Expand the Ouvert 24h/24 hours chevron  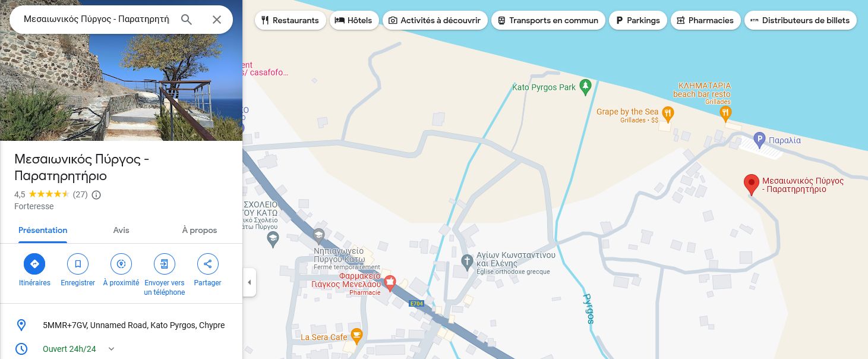[x=111, y=349]
